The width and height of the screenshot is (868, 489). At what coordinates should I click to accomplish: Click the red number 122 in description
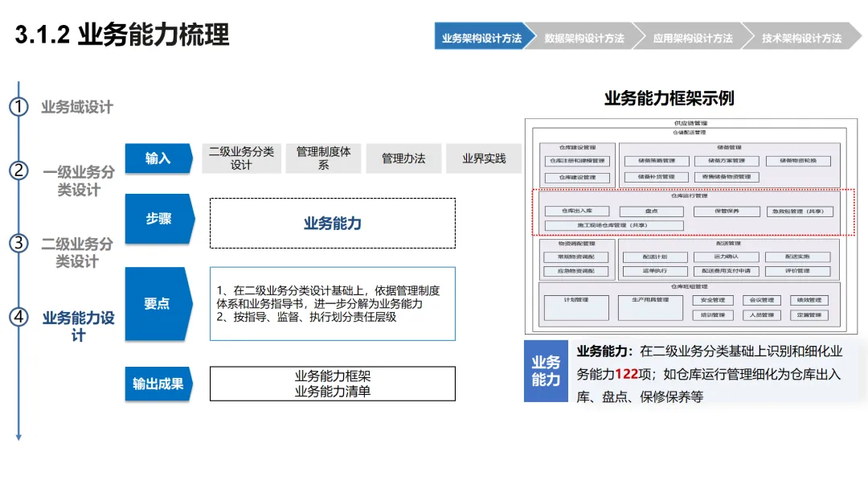click(x=626, y=374)
